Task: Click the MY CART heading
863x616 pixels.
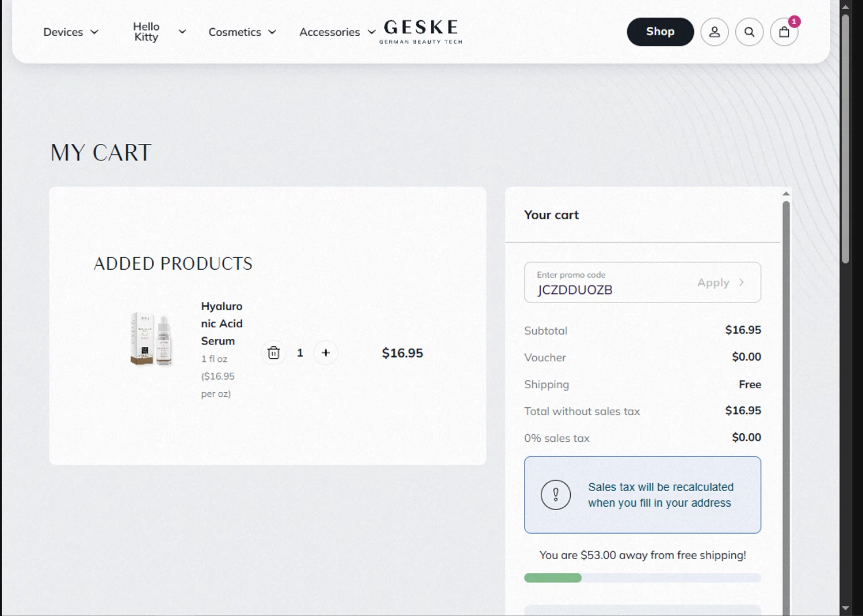Action: pos(101,153)
